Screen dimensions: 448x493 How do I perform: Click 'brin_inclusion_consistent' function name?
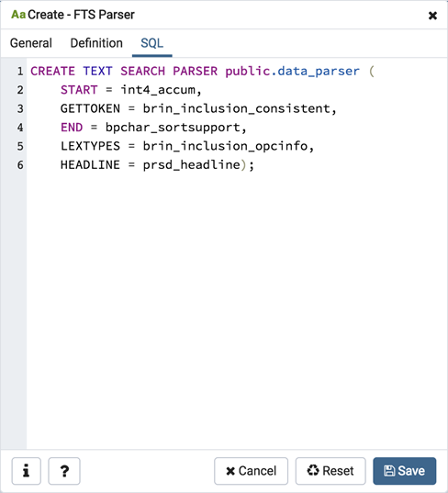[x=237, y=108]
